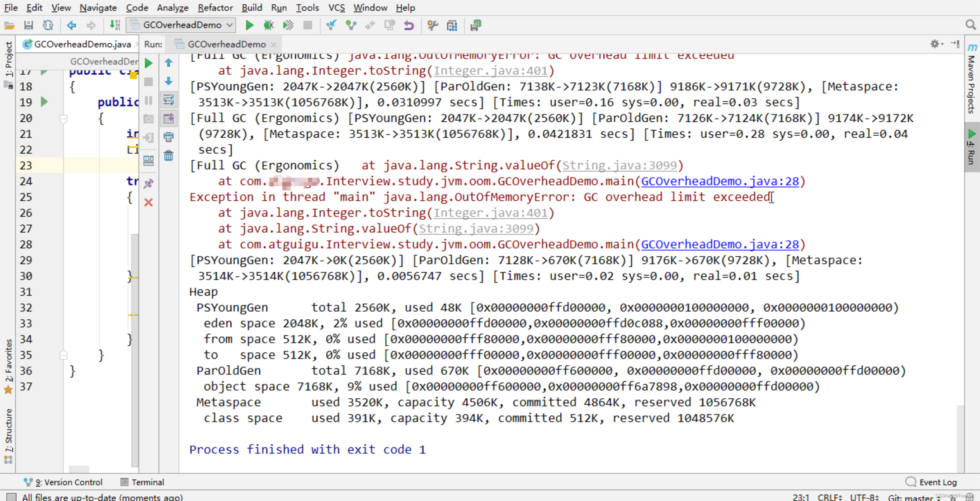Image resolution: width=980 pixels, height=501 pixels.
Task: Close Run panel with red X
Action: coord(149,202)
